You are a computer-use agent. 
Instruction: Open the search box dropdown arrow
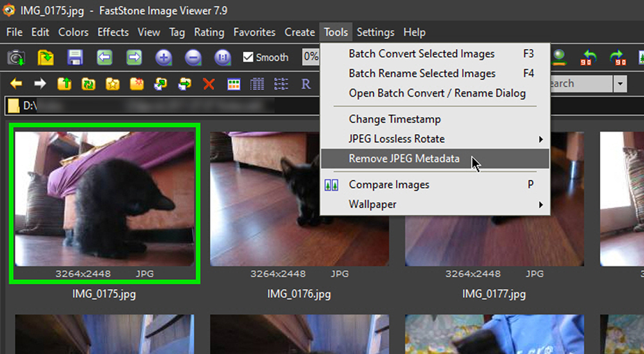(x=620, y=84)
